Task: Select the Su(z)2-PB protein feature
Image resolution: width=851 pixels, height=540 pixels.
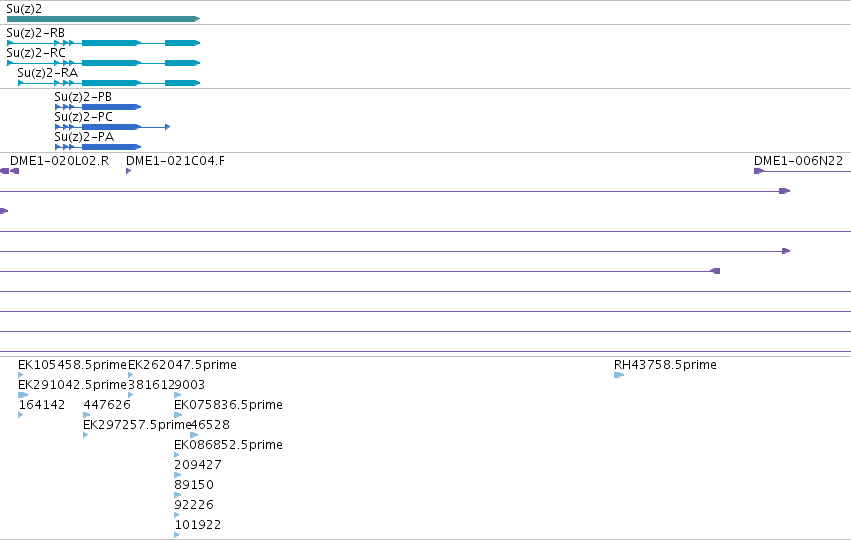Action: coord(98,107)
